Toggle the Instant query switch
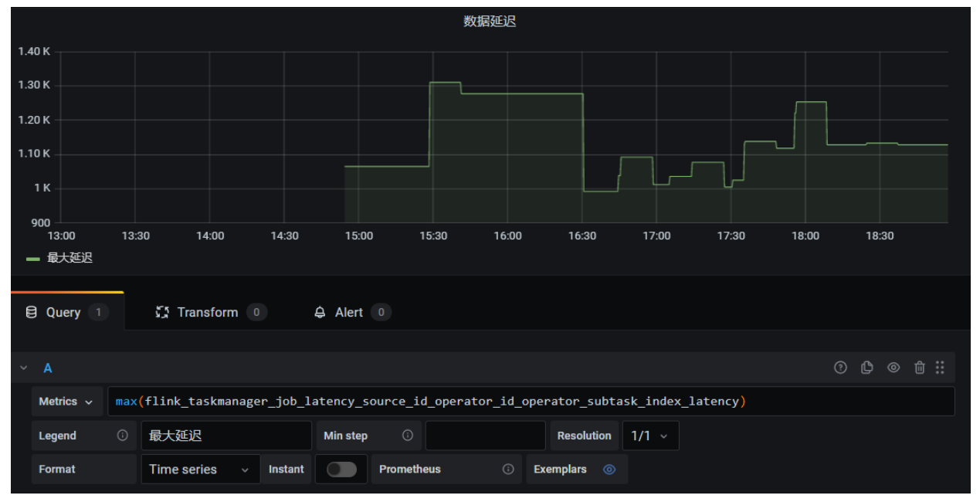 pyautogui.click(x=341, y=469)
